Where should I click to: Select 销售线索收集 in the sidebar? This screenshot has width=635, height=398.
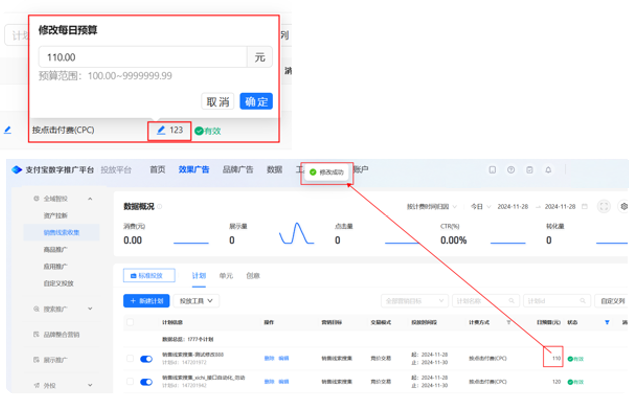pos(62,232)
